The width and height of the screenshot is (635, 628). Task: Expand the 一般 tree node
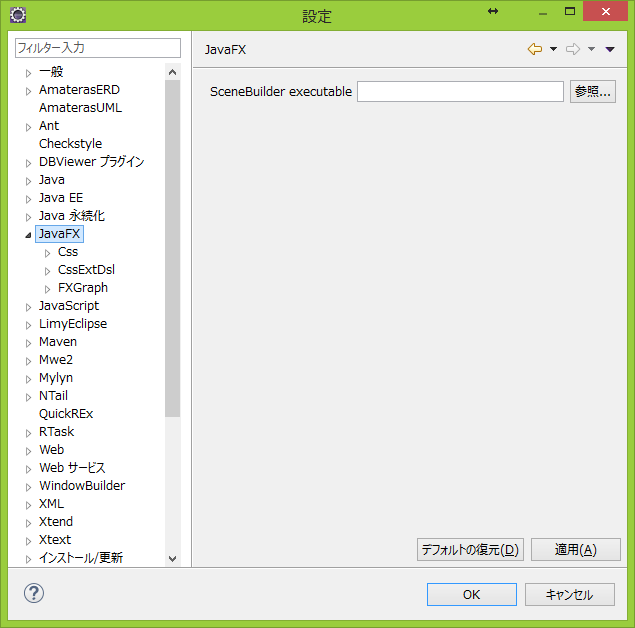[28, 73]
